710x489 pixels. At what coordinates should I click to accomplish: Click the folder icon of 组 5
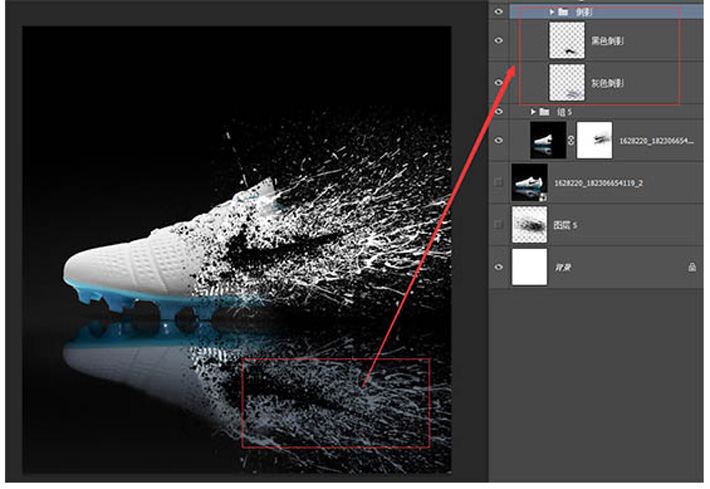(x=544, y=112)
